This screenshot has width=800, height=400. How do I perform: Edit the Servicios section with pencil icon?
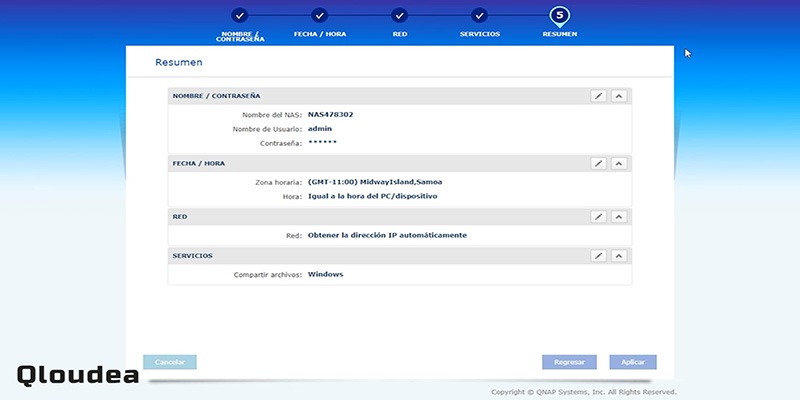(x=598, y=256)
